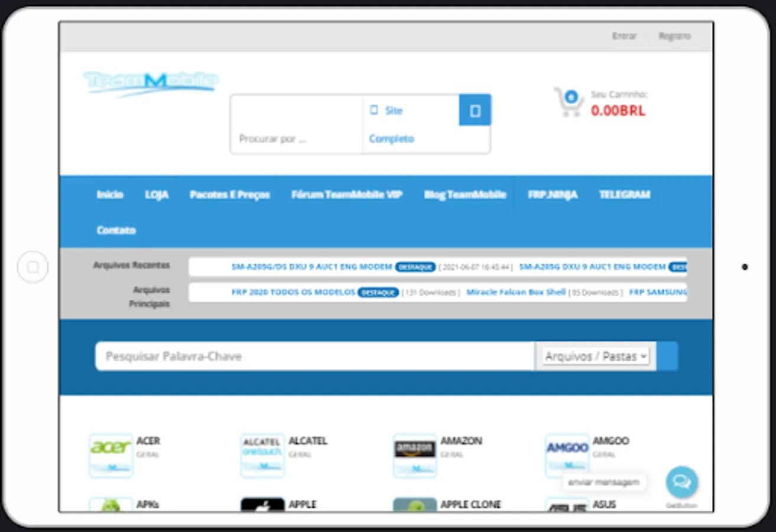Click the Entrar login link
Image resolution: width=776 pixels, height=532 pixels.
[x=624, y=36]
